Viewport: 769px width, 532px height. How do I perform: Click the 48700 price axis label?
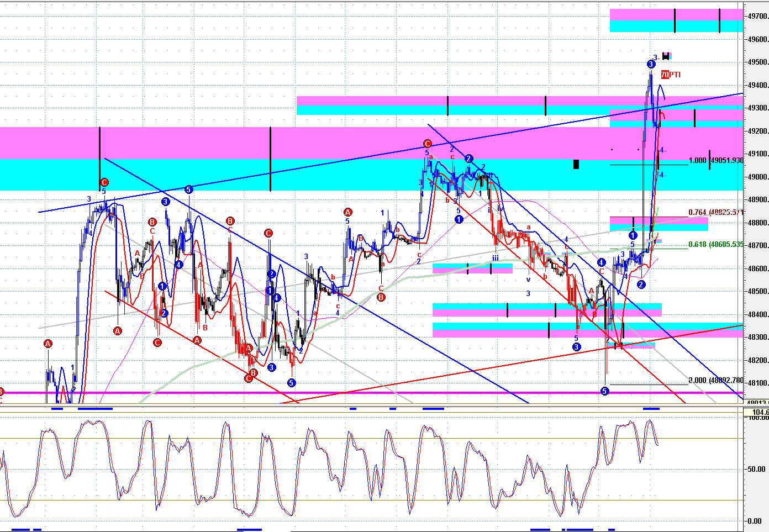(x=757, y=246)
